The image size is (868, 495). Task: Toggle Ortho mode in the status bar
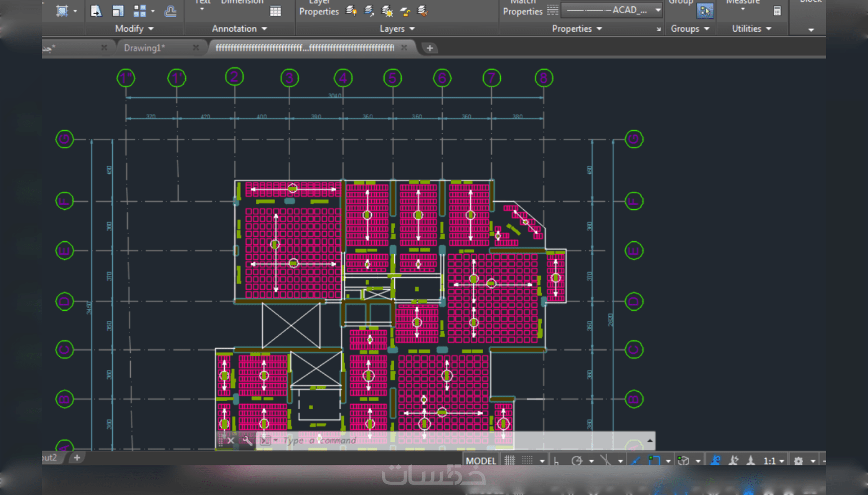[557, 461]
